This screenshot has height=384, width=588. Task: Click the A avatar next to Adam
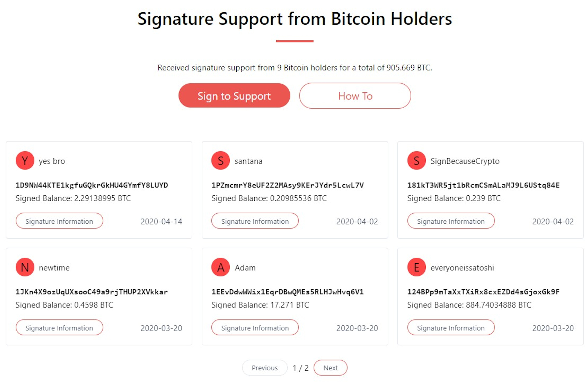click(x=220, y=267)
